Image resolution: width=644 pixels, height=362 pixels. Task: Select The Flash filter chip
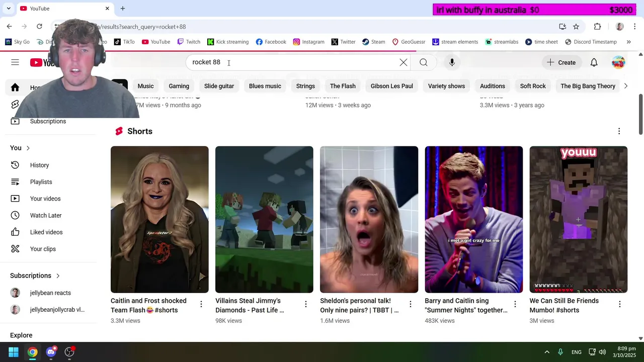pyautogui.click(x=343, y=86)
